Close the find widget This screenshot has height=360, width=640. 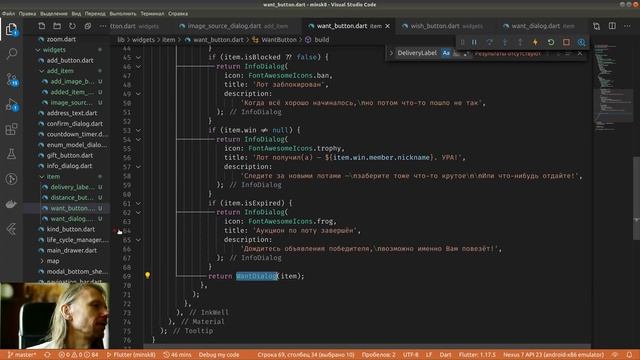click(580, 53)
